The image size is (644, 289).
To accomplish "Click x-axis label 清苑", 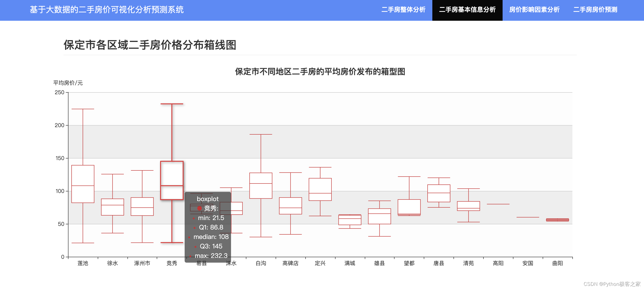I will click(468, 263).
